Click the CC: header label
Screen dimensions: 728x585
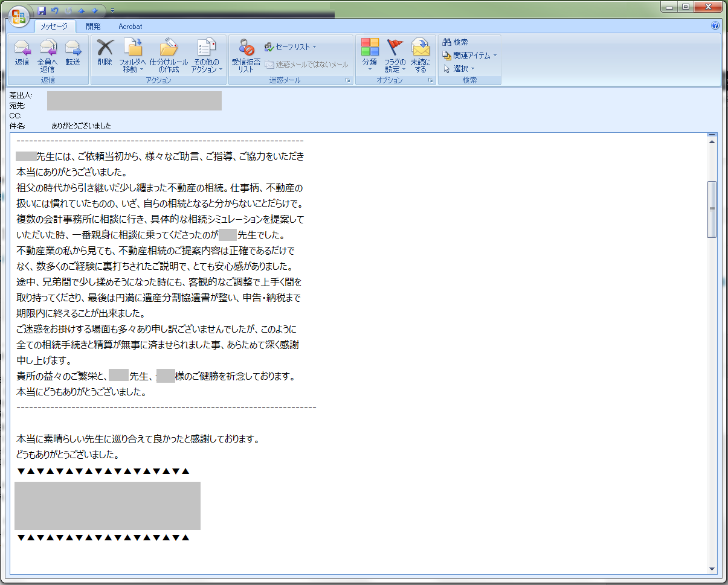point(16,115)
